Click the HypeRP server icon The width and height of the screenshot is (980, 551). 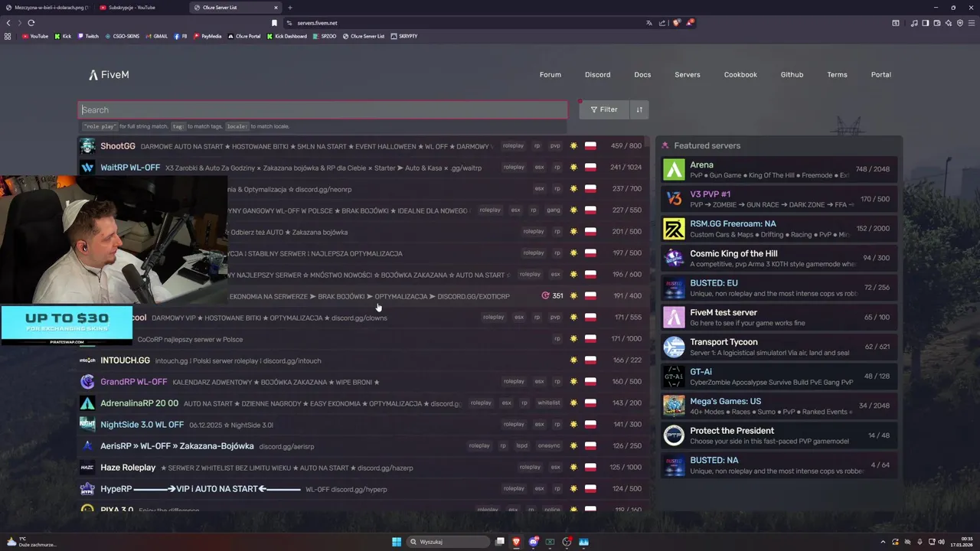click(x=87, y=488)
